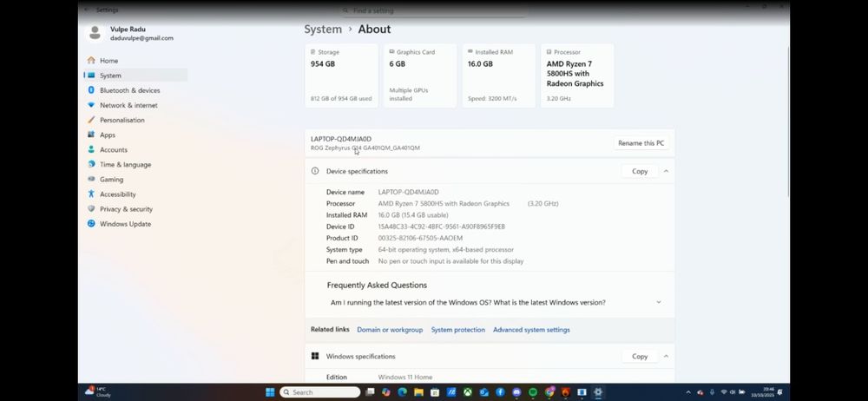
Task: Open Facebook from the taskbar
Action: pos(500,392)
